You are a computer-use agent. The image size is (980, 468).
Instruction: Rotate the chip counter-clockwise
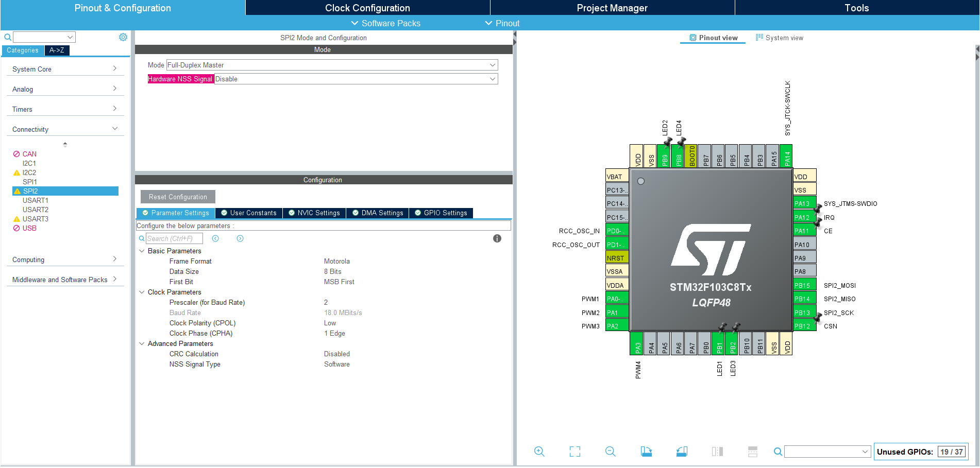pyautogui.click(x=682, y=452)
